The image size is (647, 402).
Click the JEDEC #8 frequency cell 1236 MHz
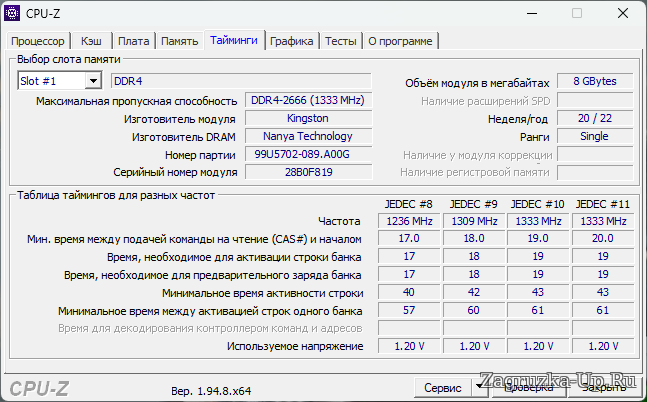tap(408, 221)
